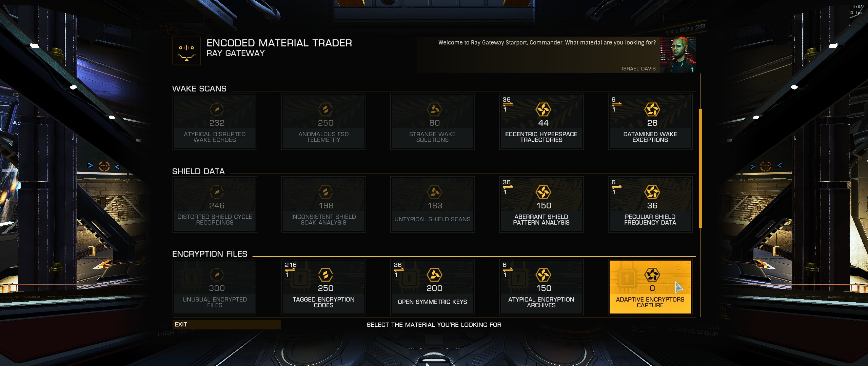The image size is (868, 366).
Task: Click the 198 count on Inconsistent Shield Soak
Action: (326, 206)
